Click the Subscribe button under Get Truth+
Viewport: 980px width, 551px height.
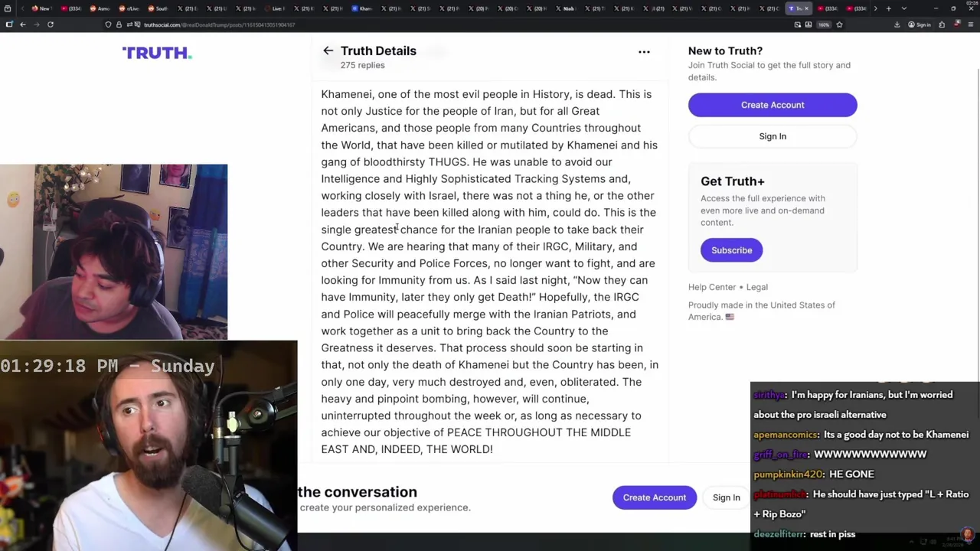pyautogui.click(x=731, y=250)
